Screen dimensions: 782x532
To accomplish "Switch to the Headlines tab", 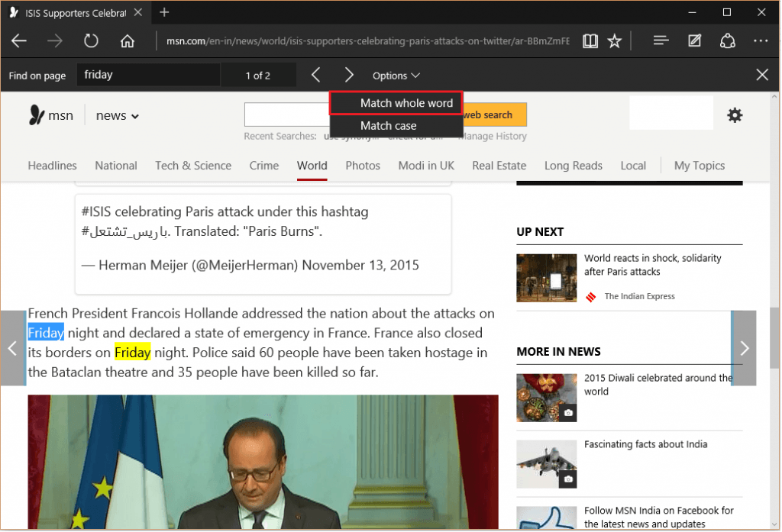I will pyautogui.click(x=52, y=166).
